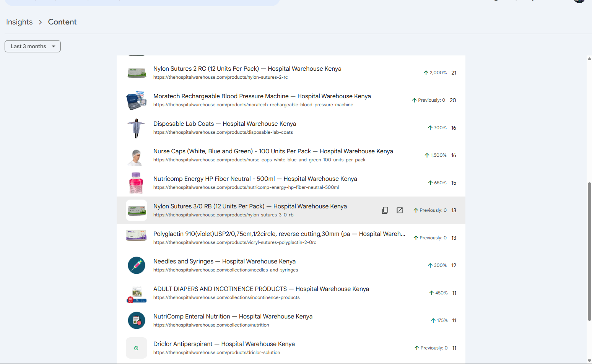Screen dimensions: 592x364
Task: Select the Nurse Caps 100 Units Per Pack title
Action: [273, 151]
